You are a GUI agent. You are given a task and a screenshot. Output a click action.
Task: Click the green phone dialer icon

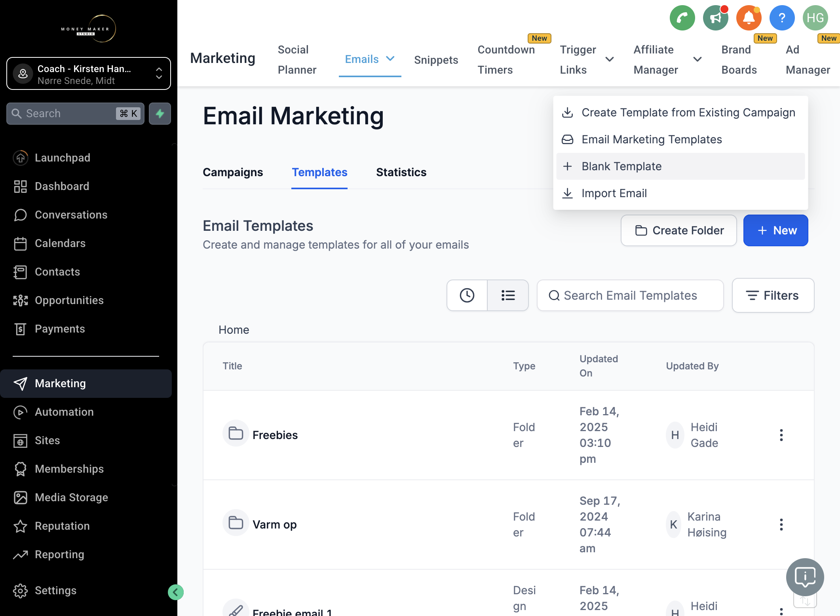pos(682,18)
